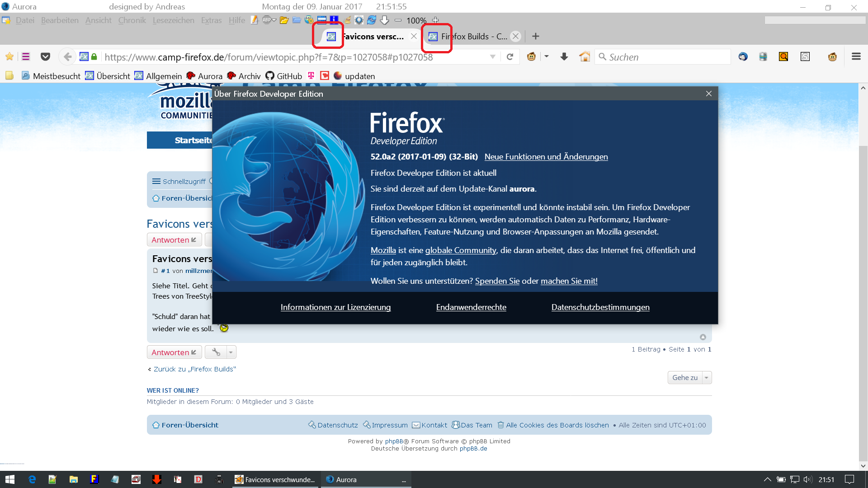
Task: Open the downloads arrow panel
Action: pos(564,57)
